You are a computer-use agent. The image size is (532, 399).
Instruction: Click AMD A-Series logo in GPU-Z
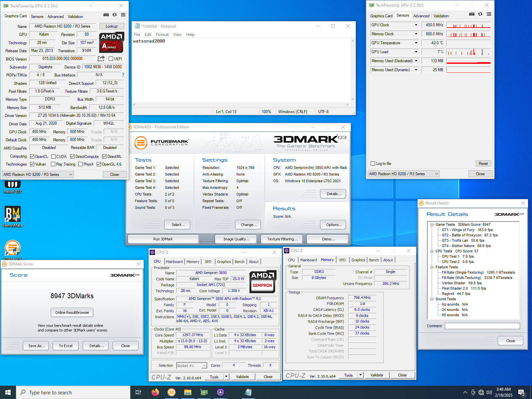[x=112, y=42]
